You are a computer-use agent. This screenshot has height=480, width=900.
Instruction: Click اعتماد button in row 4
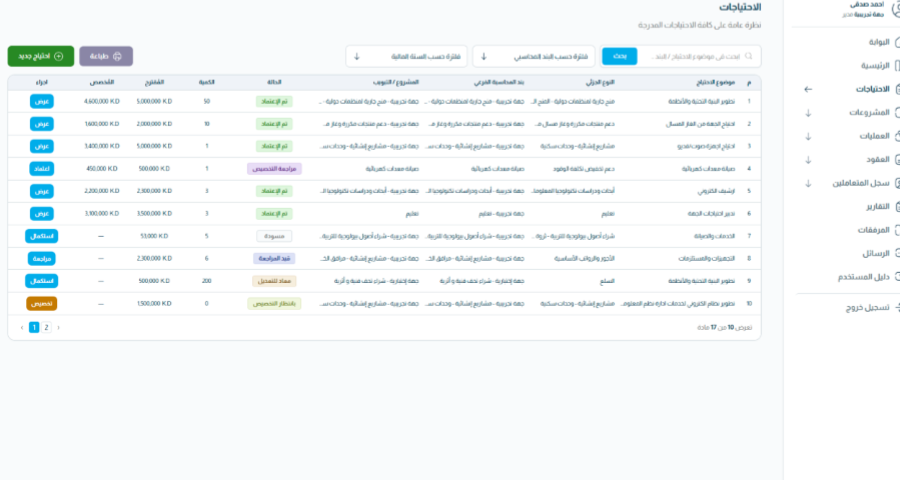coord(42,169)
